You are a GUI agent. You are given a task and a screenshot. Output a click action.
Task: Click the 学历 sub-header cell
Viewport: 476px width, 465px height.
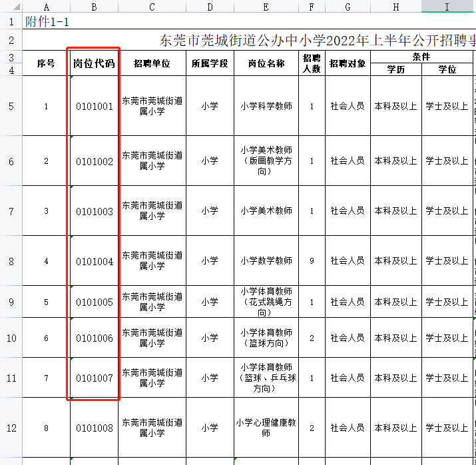click(396, 69)
